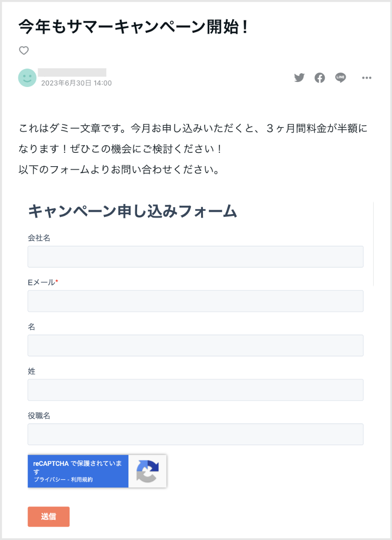
Task: Like the article with the heart icon
Action: point(24,50)
